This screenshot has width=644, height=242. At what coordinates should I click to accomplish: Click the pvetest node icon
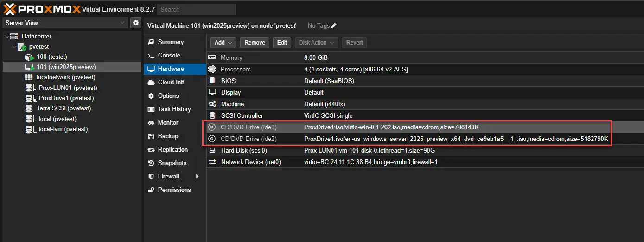click(x=22, y=47)
